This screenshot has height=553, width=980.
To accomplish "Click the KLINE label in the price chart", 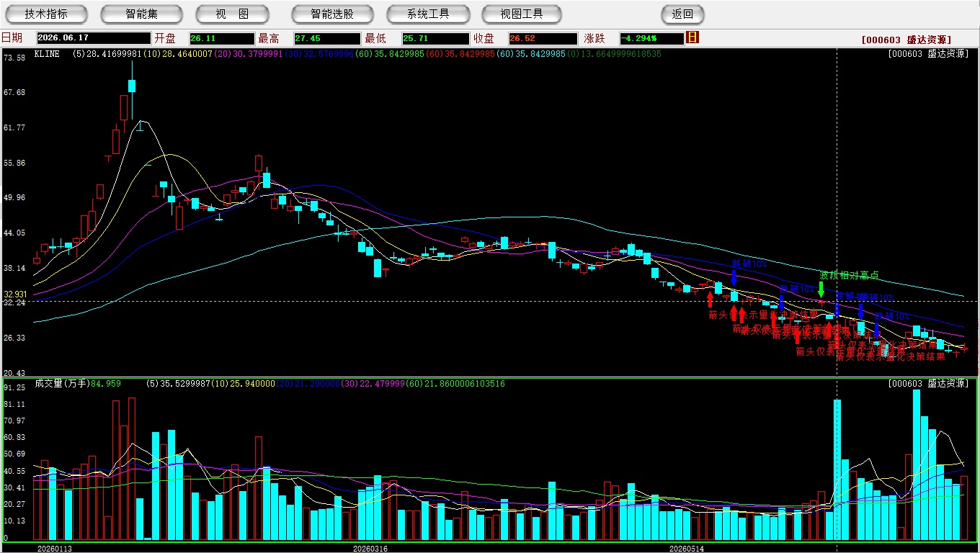I will (x=47, y=53).
